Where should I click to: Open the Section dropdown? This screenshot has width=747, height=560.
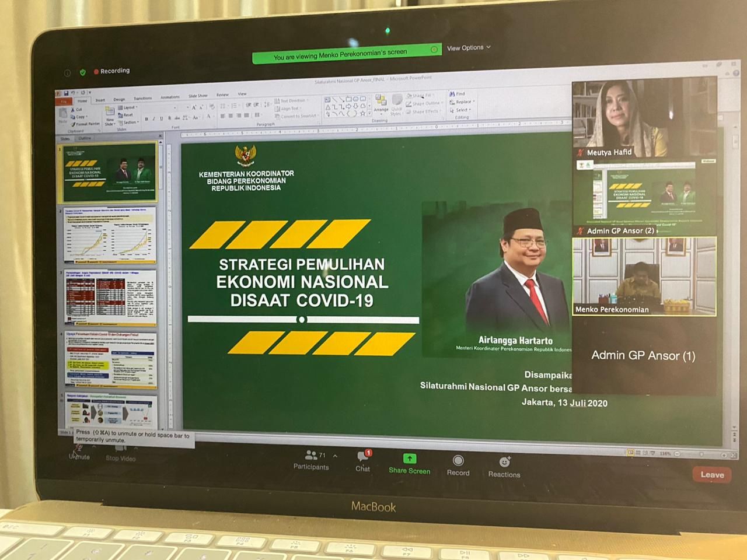pos(129,123)
